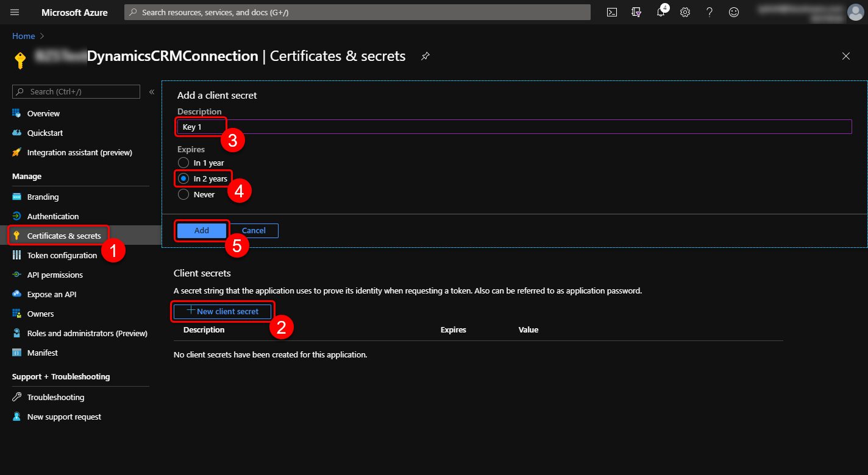Image resolution: width=868 pixels, height=475 pixels.
Task: Click the Expires column header
Action: 454,329
